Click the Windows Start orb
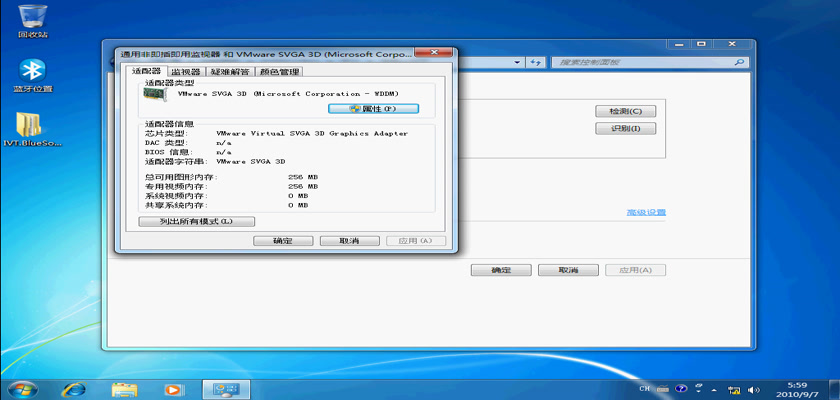The image size is (840, 400). (22, 388)
